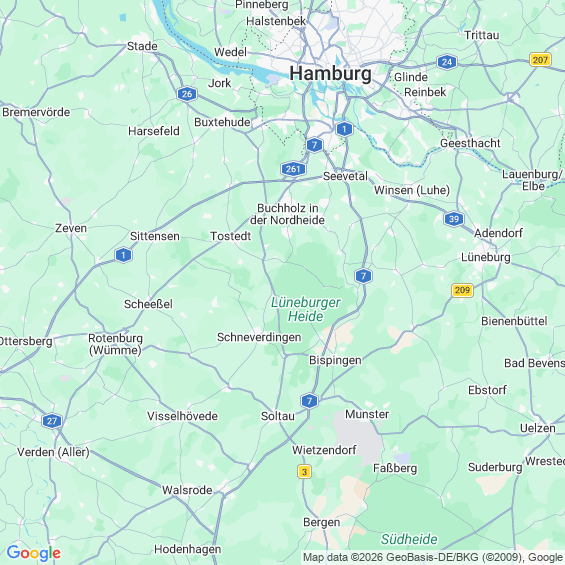Click the Schneverdingen town label
Viewport: 565px width, 565px height.
259,337
